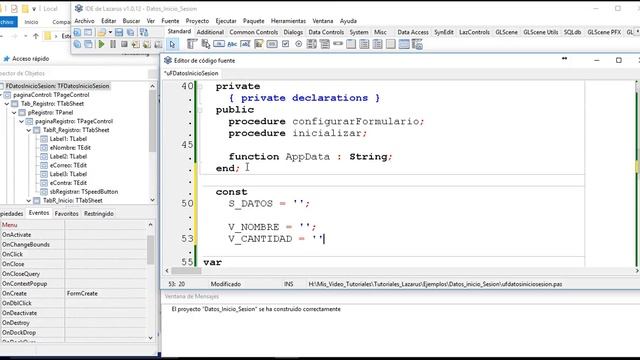Open the Buscar menu
Screen dimensions: 640x360
coord(131,21)
